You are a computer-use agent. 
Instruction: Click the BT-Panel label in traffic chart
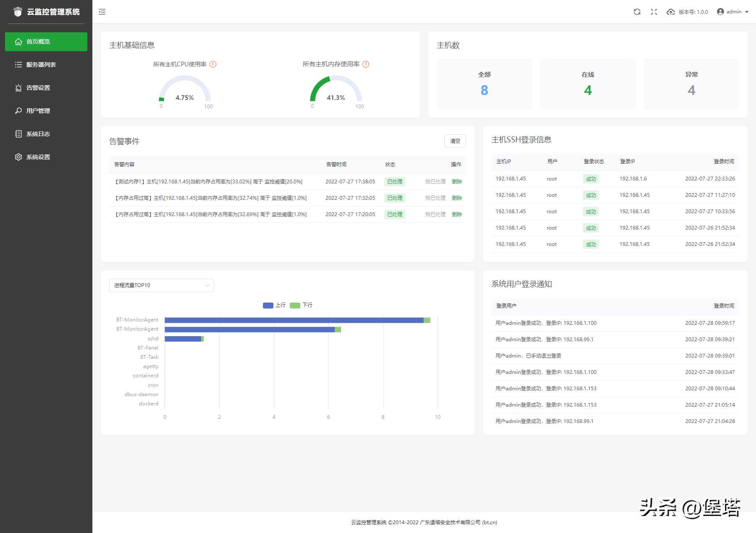148,348
